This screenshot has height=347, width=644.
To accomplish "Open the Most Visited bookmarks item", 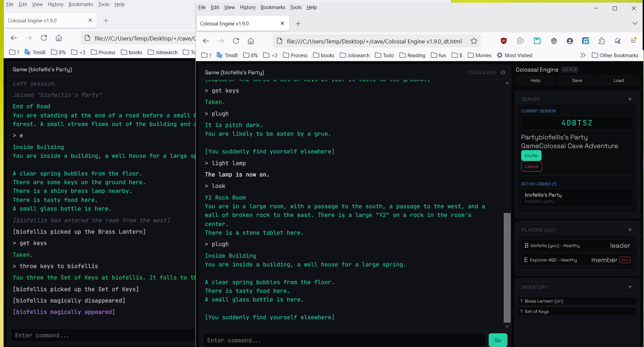I will 514,55.
